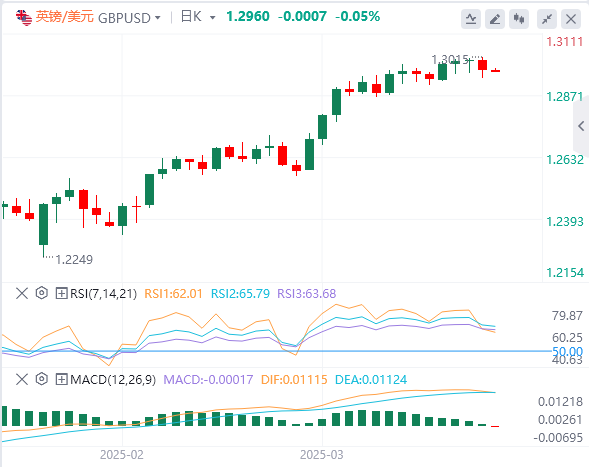This screenshot has width=589, height=467.
Task: Click the 1.2393 axis price
Action: click(565, 222)
